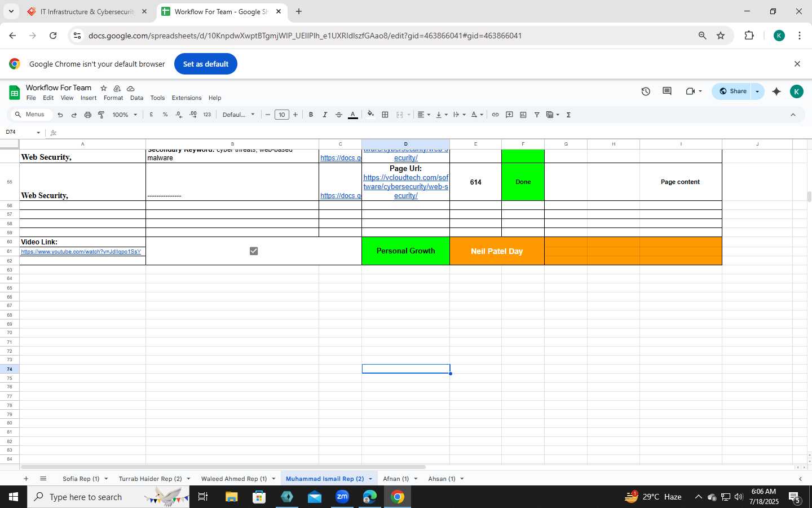This screenshot has width=812, height=508.
Task: Open the Data menu
Action: (x=136, y=98)
